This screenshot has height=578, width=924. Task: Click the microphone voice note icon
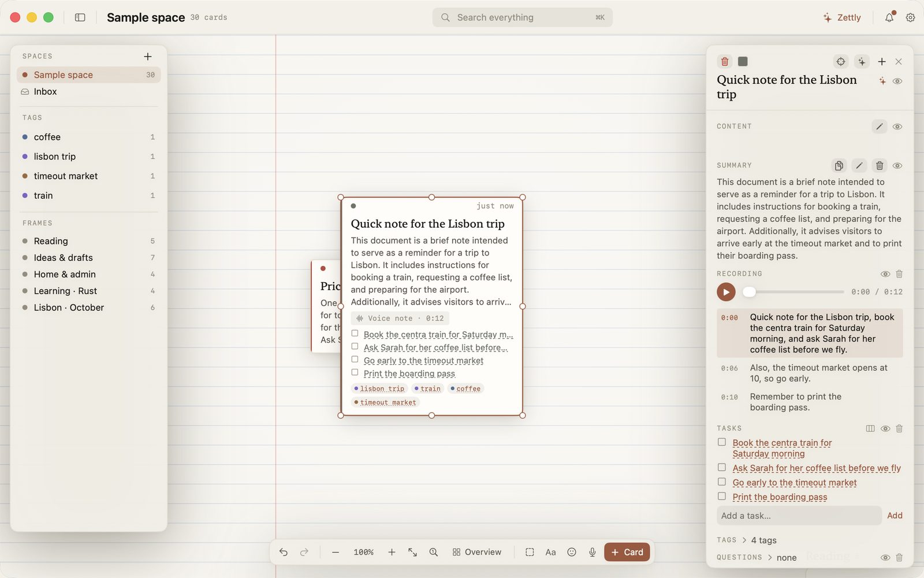click(593, 552)
